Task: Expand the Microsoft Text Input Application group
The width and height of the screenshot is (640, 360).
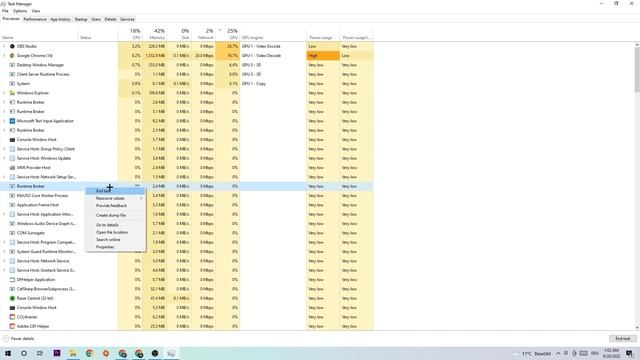Action: click(4, 121)
